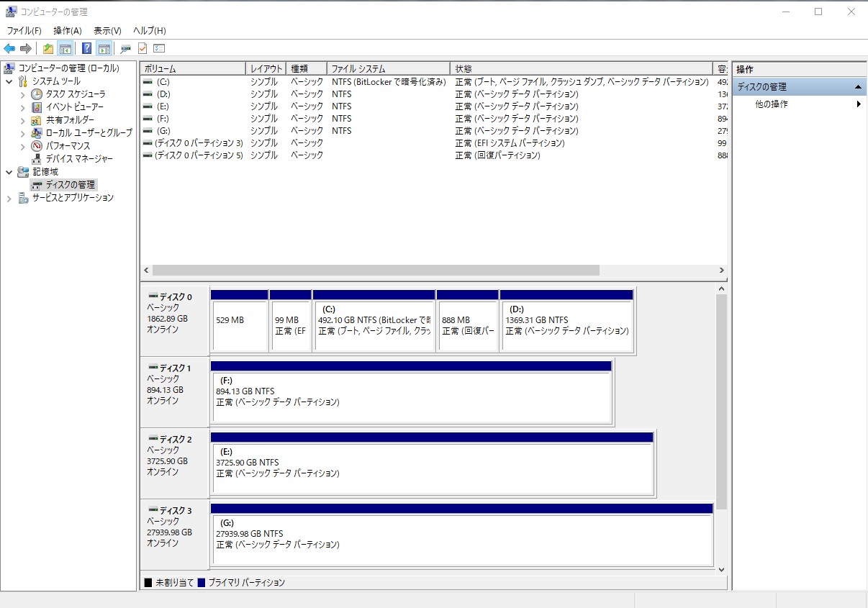Click the イベント ビューアー icon
The width and height of the screenshot is (868, 608).
click(x=37, y=107)
